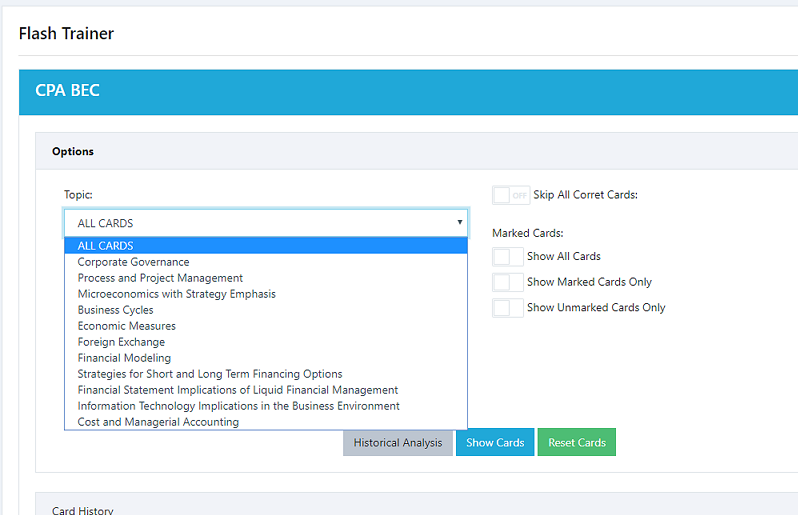Select Information Technology Implications topic
Screen dimensions: 798x515
(x=266, y=406)
